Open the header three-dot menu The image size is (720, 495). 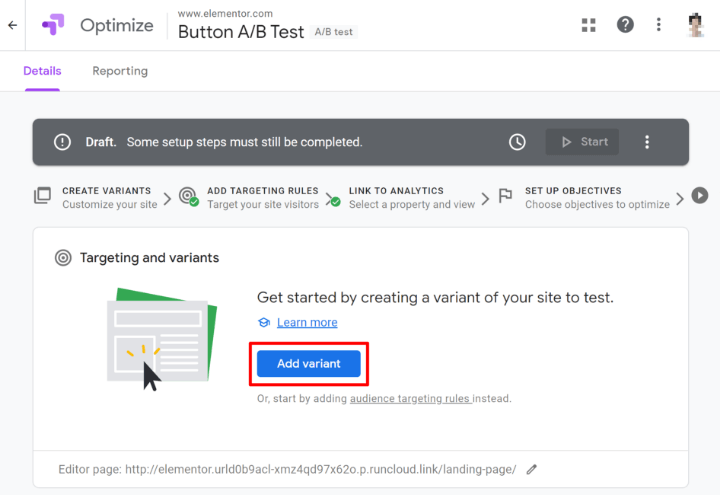coord(658,24)
